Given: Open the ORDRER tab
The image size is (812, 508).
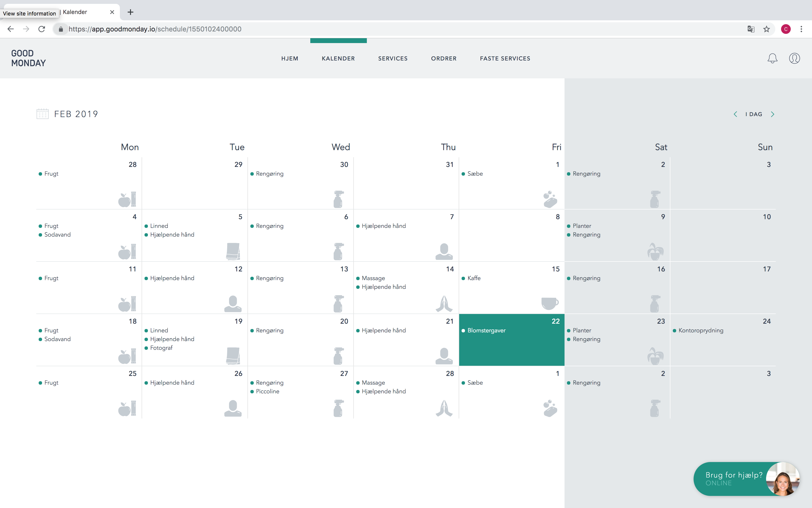Looking at the screenshot, I should coord(444,59).
